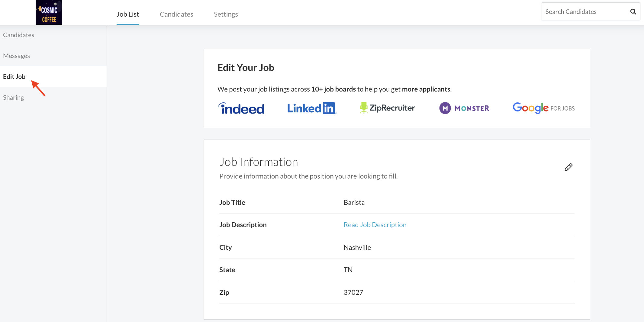Click 'Provide information about the position' subtitle
The height and width of the screenshot is (322, 644).
click(308, 176)
